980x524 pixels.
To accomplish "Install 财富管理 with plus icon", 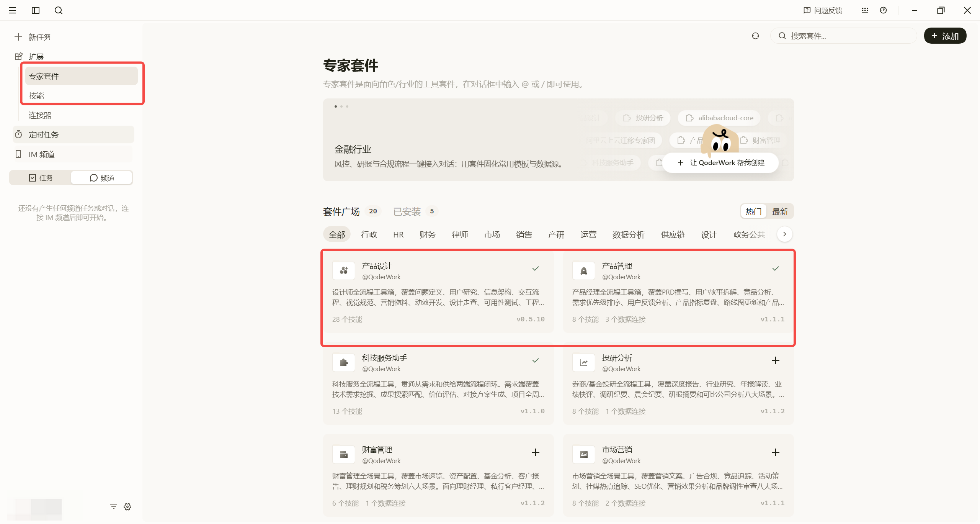I will click(536, 452).
